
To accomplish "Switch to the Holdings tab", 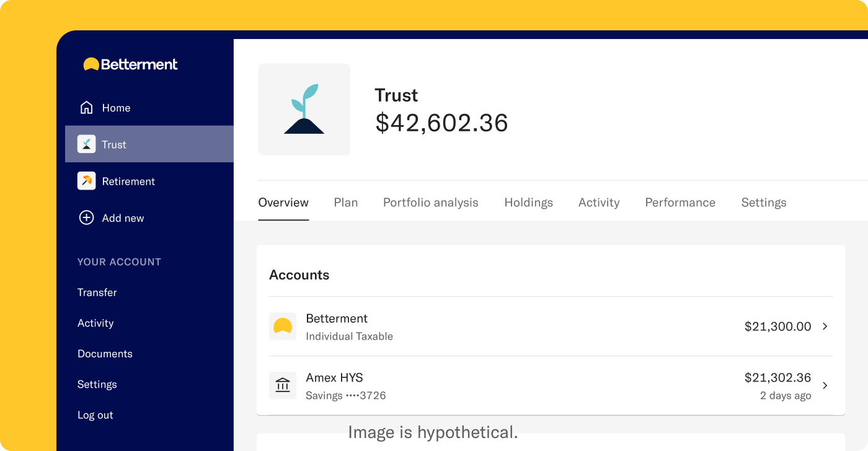I will tap(528, 202).
